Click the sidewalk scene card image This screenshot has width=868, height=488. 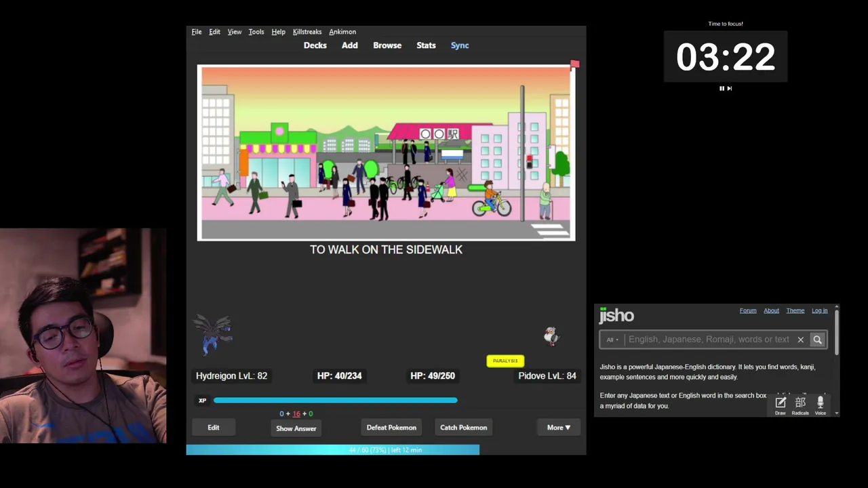tap(386, 152)
